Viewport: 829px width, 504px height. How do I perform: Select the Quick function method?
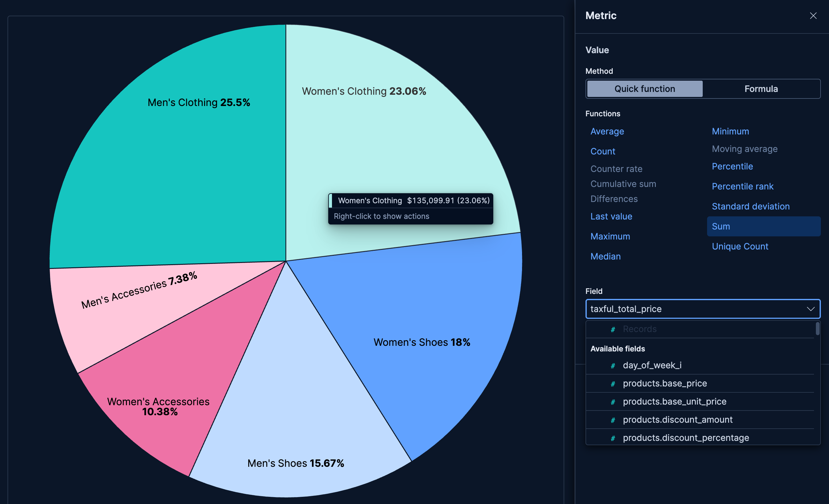pos(644,88)
